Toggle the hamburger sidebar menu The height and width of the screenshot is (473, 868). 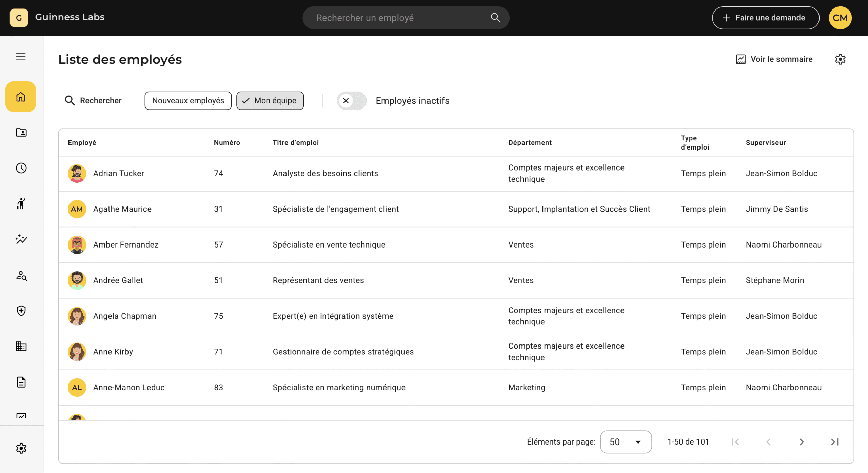point(21,56)
